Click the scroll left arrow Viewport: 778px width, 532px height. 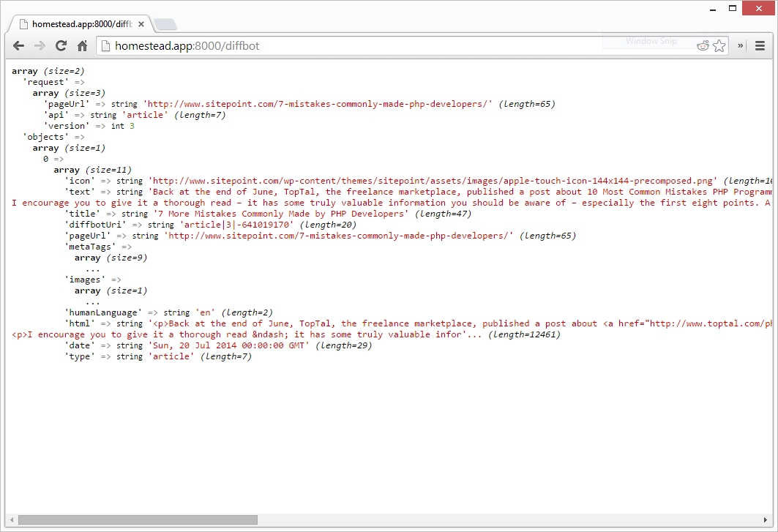[12, 520]
